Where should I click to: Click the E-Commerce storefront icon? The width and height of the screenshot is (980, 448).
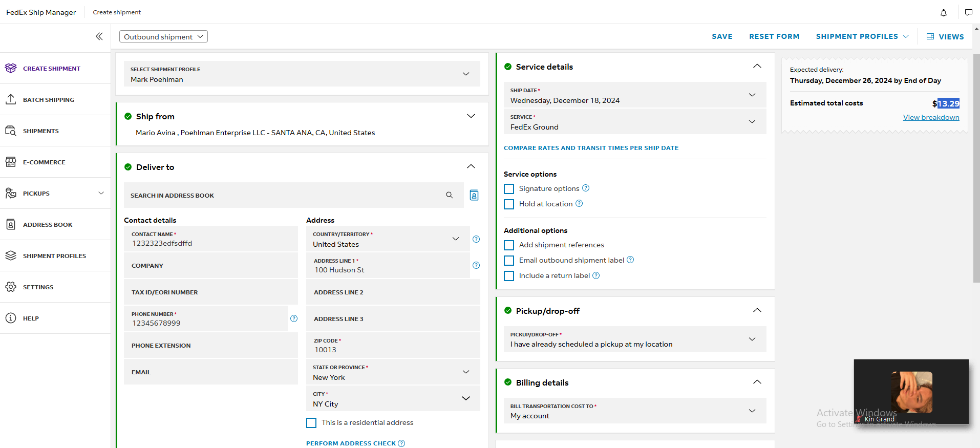point(11,162)
